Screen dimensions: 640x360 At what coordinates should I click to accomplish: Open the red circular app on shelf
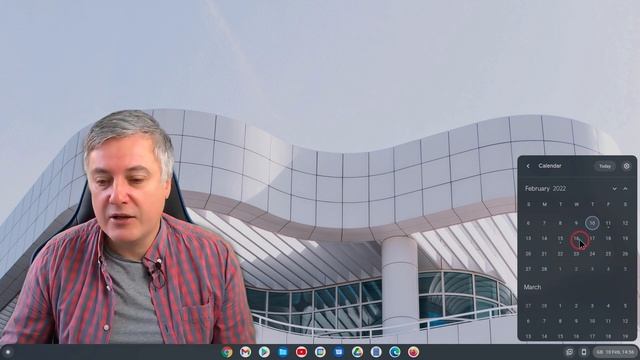click(x=413, y=352)
